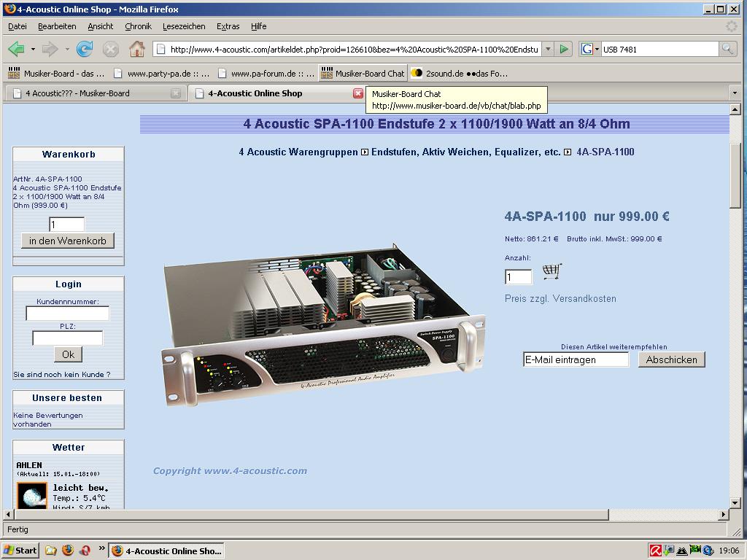Click the red antivirus tray icon

tap(656, 551)
